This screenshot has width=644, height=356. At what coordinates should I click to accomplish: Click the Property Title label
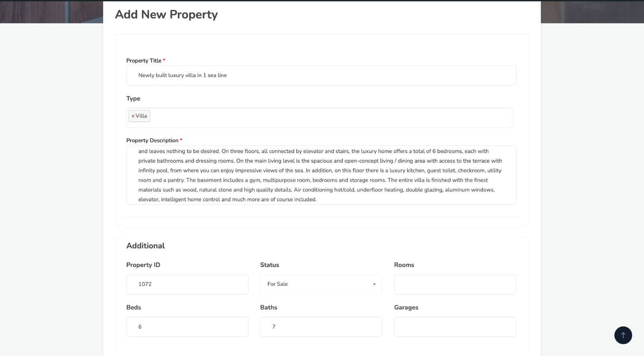pos(144,61)
